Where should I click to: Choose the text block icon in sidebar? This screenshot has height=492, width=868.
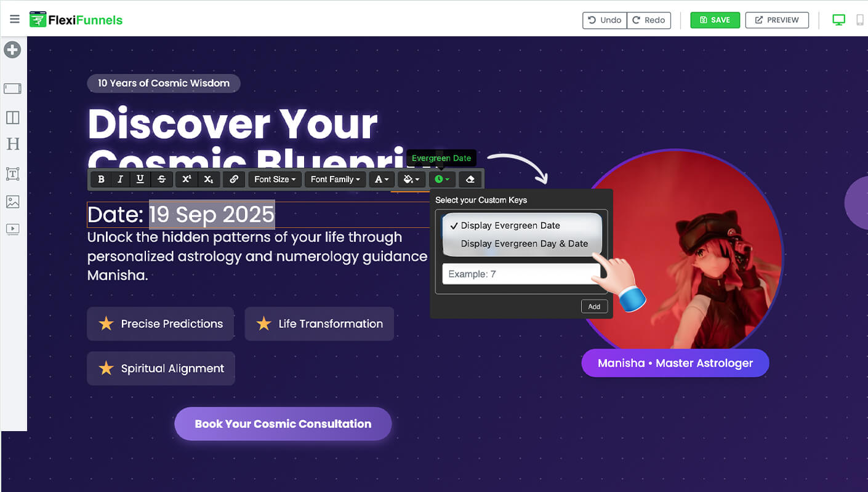[x=13, y=174]
